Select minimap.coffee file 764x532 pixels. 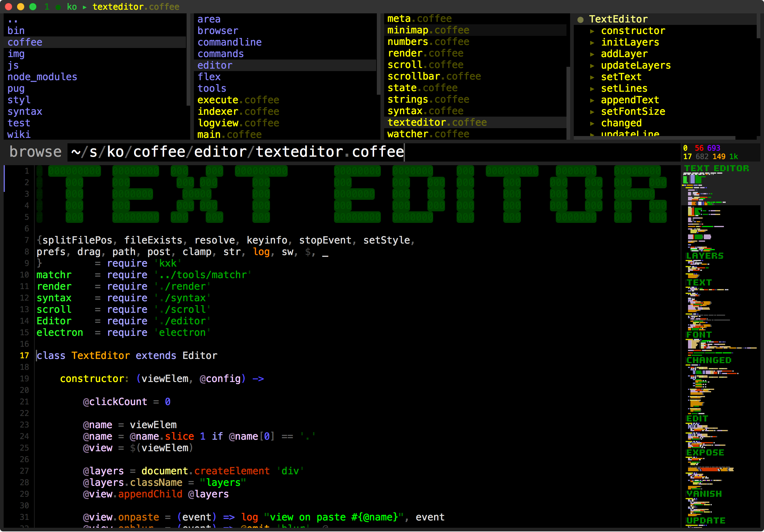click(x=475, y=30)
